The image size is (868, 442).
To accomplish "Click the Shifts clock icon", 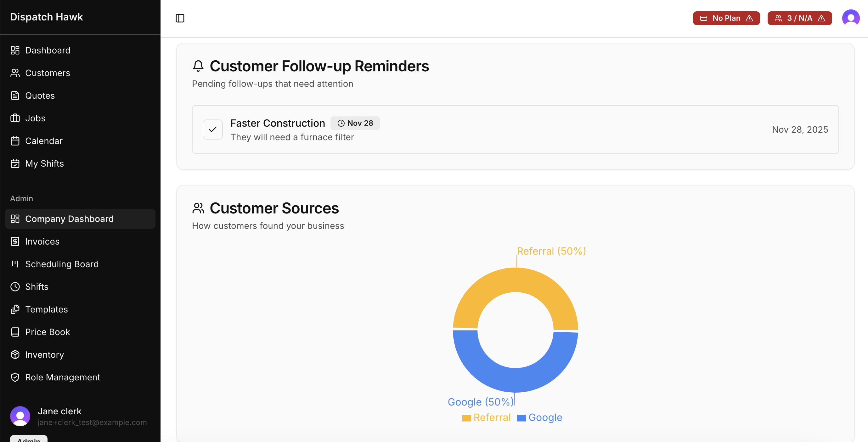I will coord(15,287).
